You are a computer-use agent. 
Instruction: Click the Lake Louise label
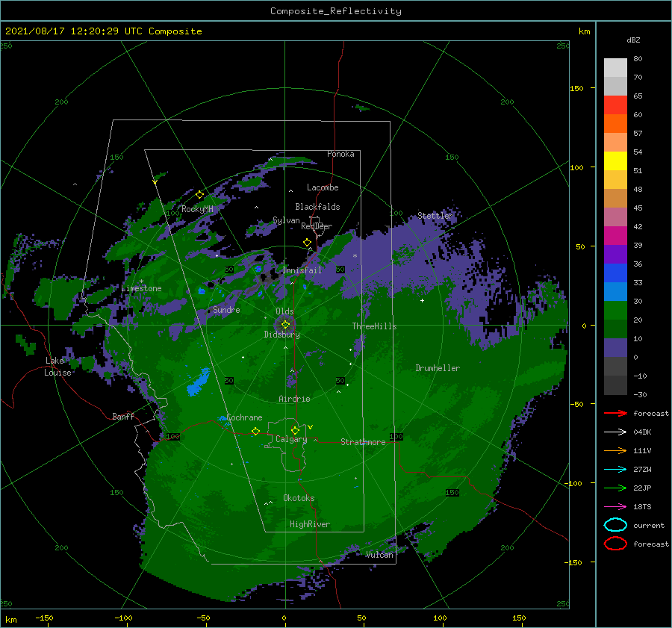click(58, 367)
